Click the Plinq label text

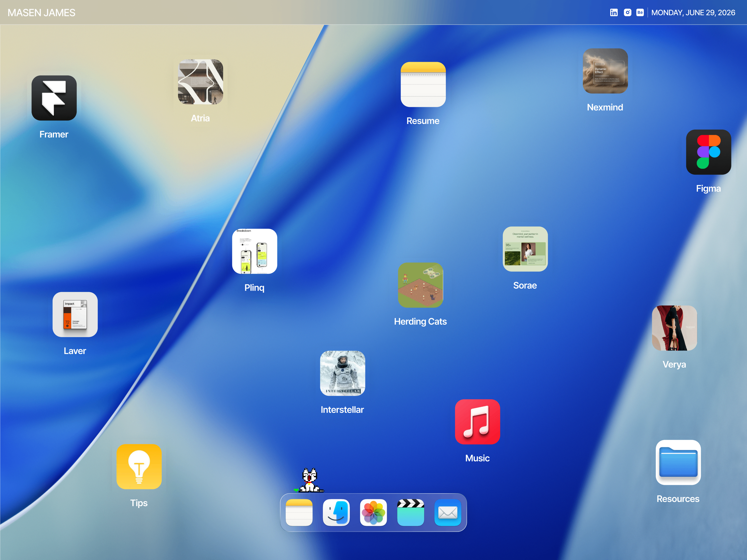tap(255, 288)
